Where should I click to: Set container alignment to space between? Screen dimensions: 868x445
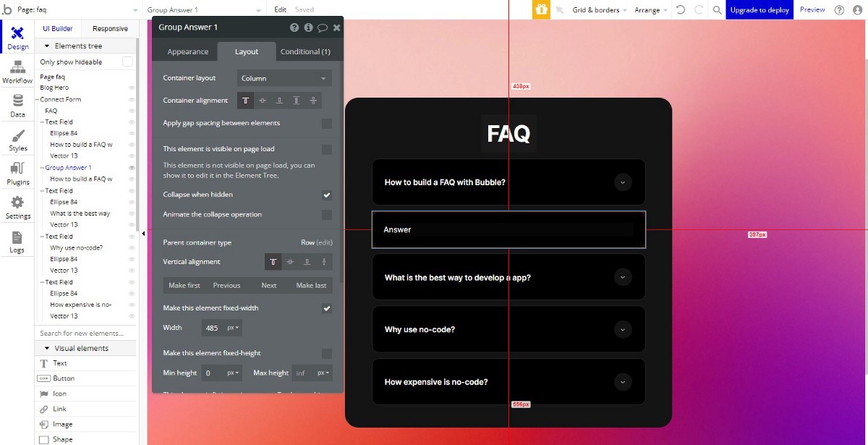[x=296, y=101]
